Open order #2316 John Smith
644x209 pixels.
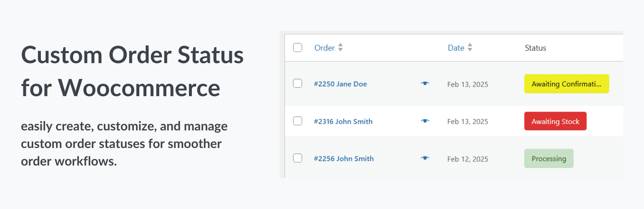pos(343,122)
